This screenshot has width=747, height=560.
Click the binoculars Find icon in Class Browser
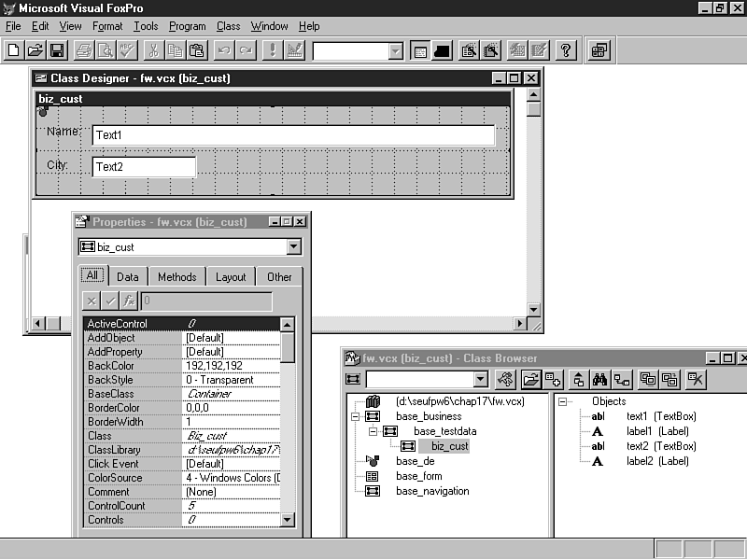click(x=600, y=379)
